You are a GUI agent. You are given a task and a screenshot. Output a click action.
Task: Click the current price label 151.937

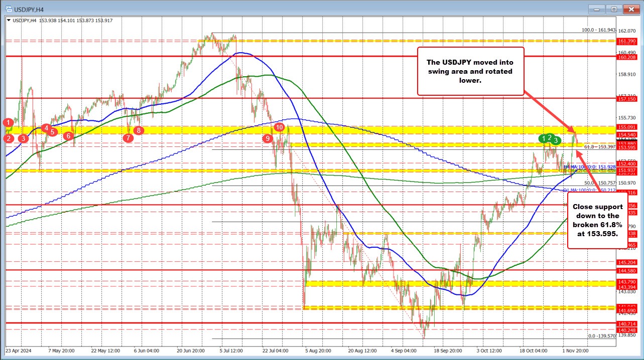[x=626, y=170]
